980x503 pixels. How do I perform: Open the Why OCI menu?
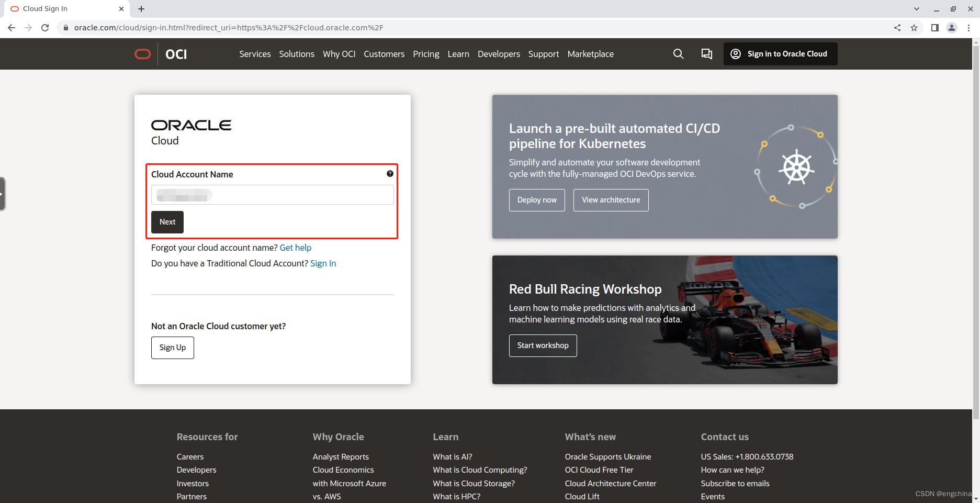(339, 54)
